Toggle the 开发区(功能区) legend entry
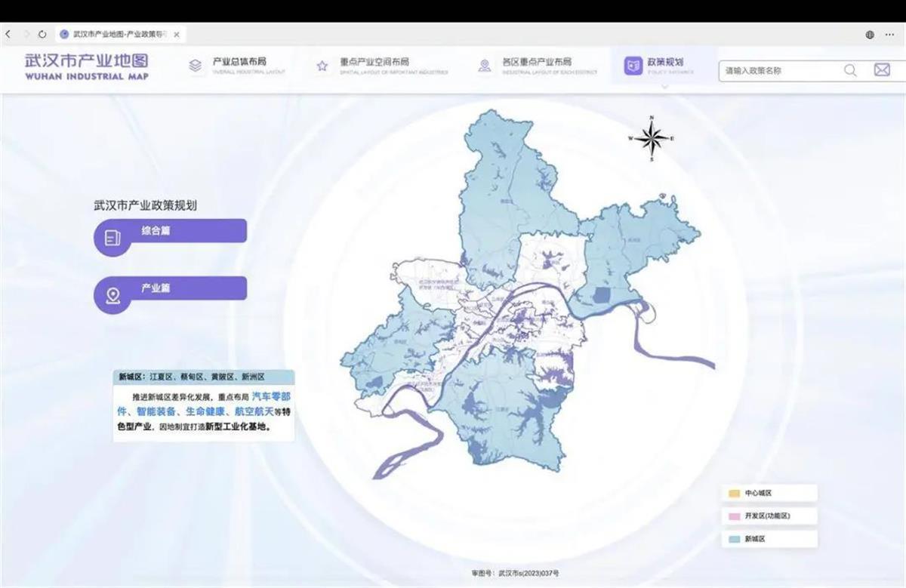Screen dimensions: 906x588 point(769,516)
